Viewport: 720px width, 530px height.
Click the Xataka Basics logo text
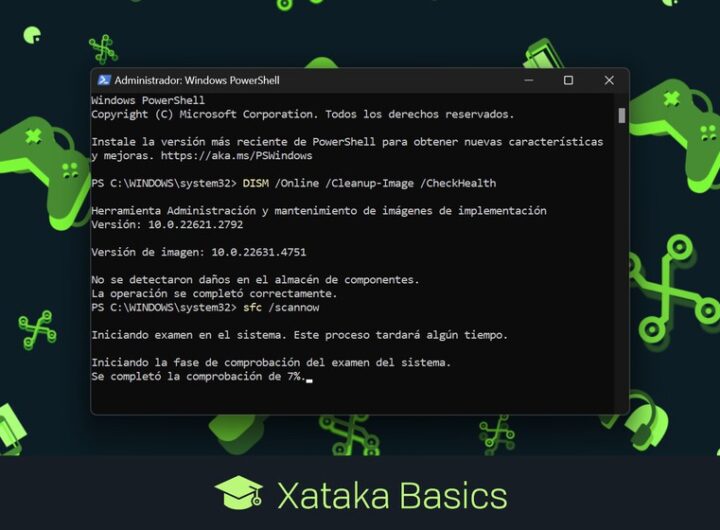(x=392, y=496)
